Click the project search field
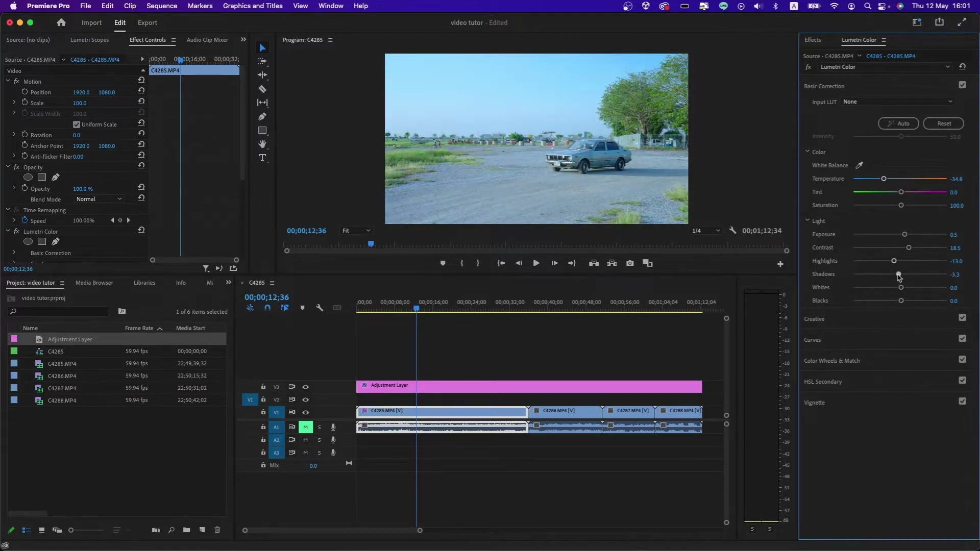Screen dimensions: 980x551 tap(59, 311)
